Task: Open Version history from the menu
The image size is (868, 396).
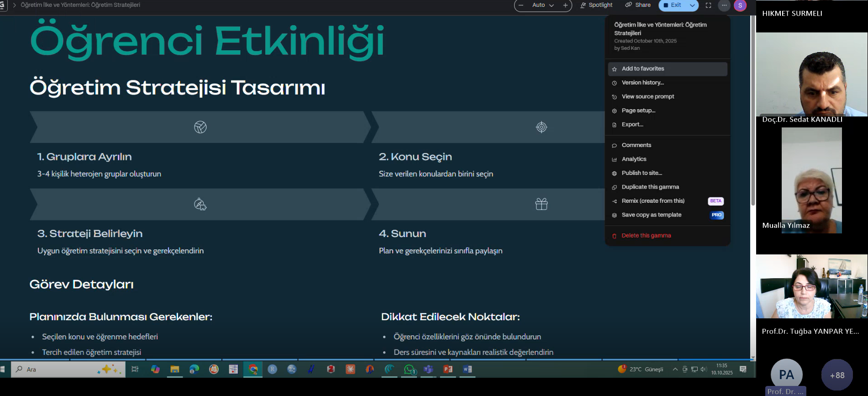Action: pos(642,83)
